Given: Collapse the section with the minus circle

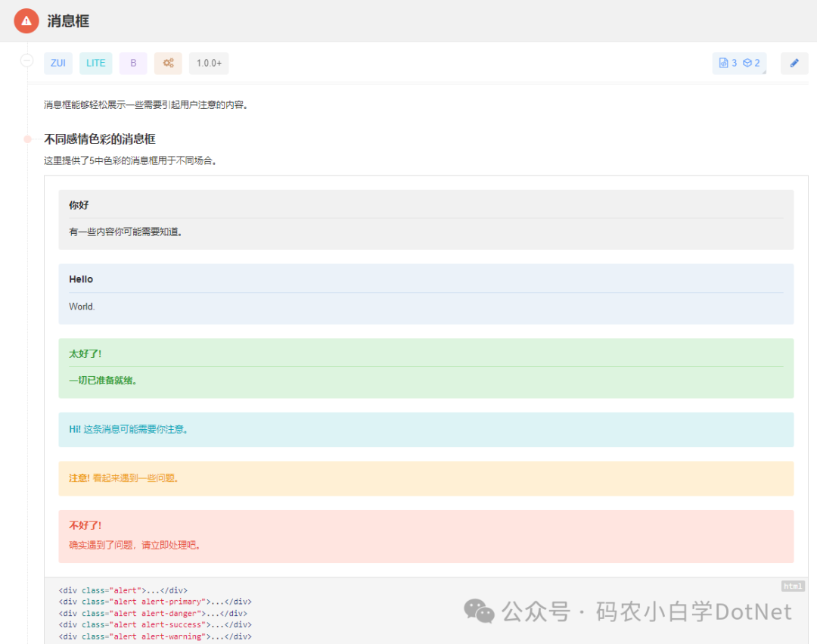Looking at the screenshot, I should coord(26,61).
